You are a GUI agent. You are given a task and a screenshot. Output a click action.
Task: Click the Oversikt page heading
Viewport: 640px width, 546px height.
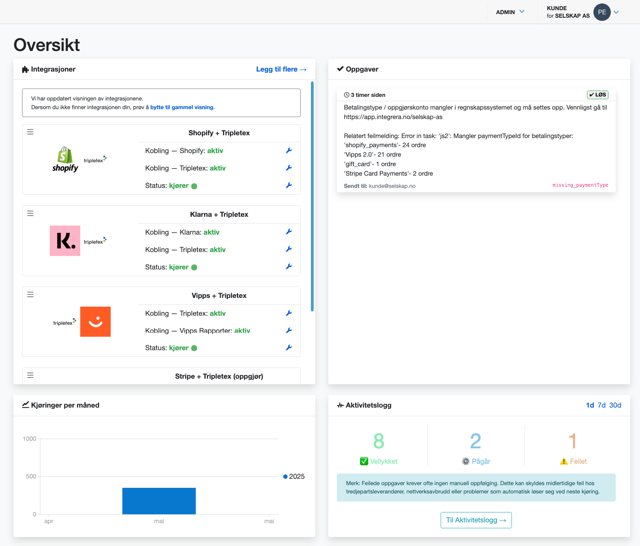pos(47,45)
